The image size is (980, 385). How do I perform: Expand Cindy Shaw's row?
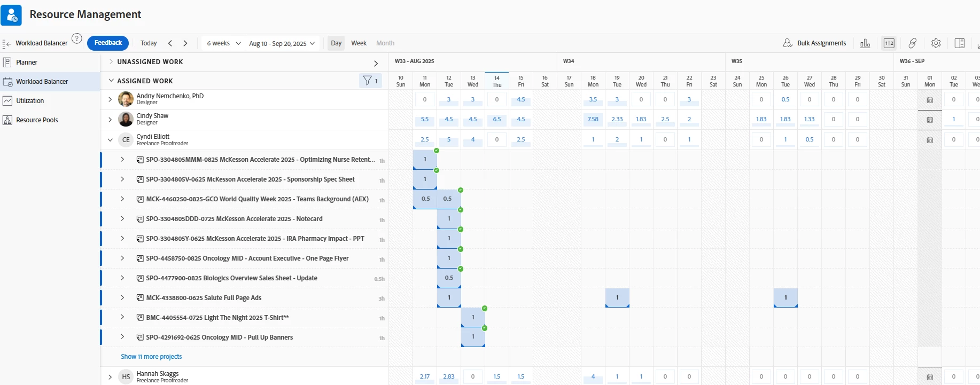(x=110, y=120)
